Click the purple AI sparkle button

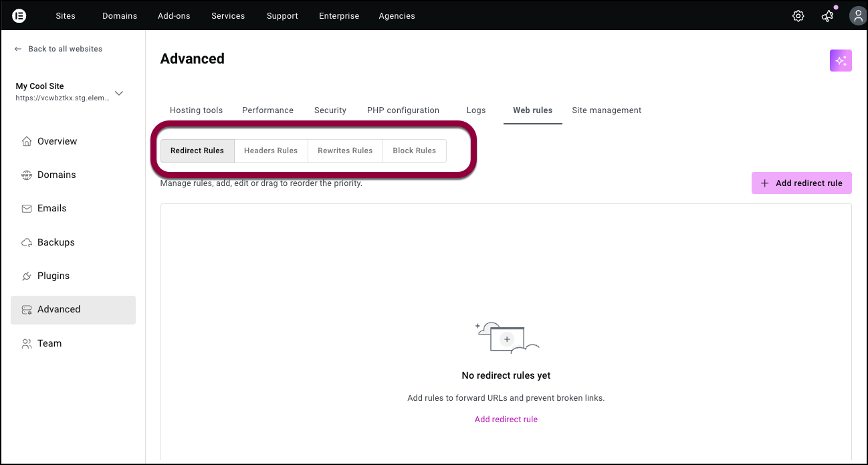(841, 60)
